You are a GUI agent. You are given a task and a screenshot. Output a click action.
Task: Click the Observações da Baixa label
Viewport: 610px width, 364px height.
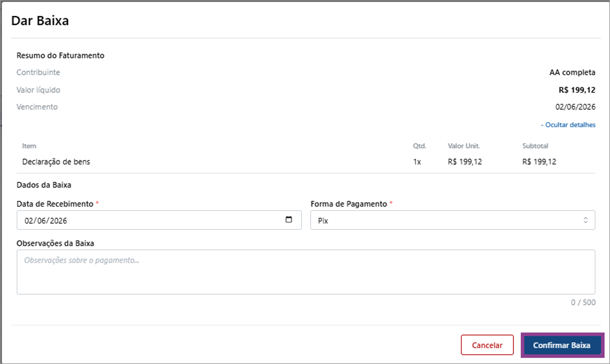(x=55, y=243)
